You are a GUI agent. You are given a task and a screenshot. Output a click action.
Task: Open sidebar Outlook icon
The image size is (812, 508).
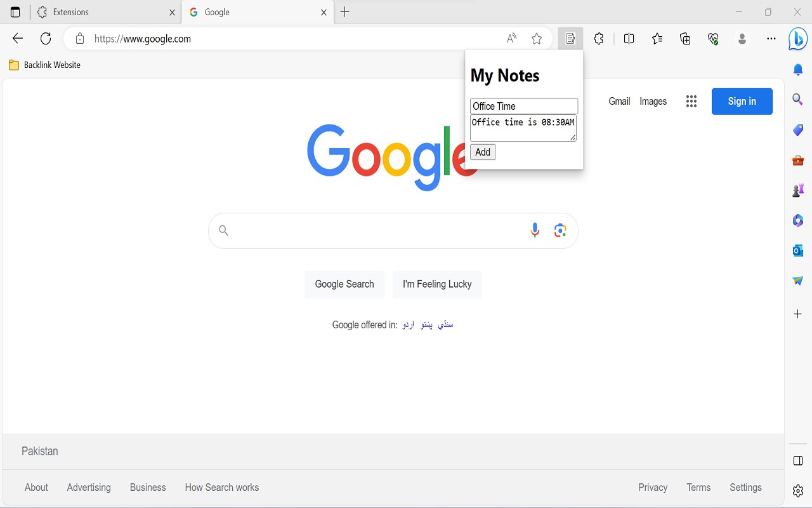pyautogui.click(x=798, y=250)
